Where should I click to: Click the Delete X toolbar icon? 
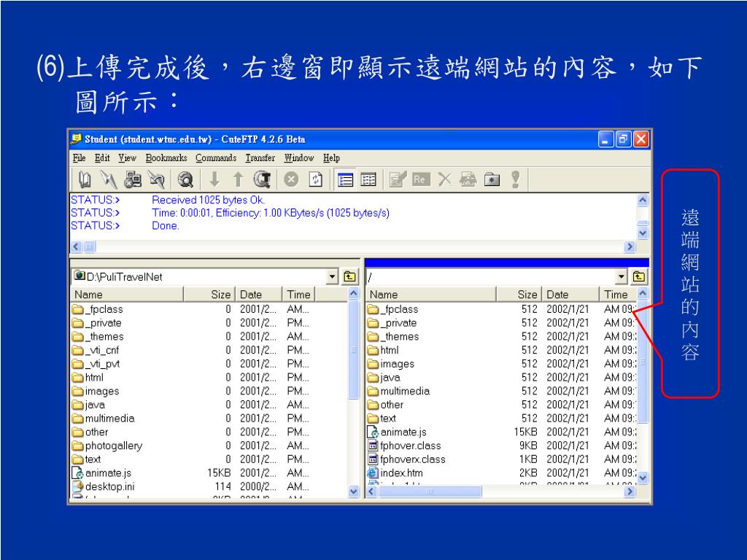tap(444, 179)
